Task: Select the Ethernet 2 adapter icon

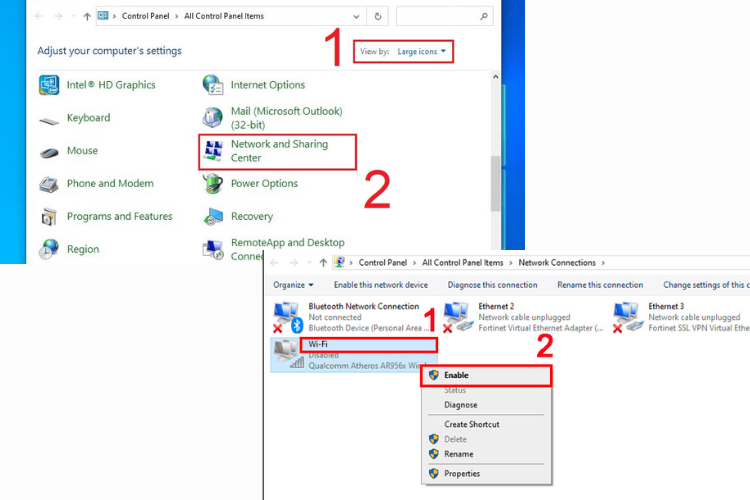Action: (x=458, y=317)
